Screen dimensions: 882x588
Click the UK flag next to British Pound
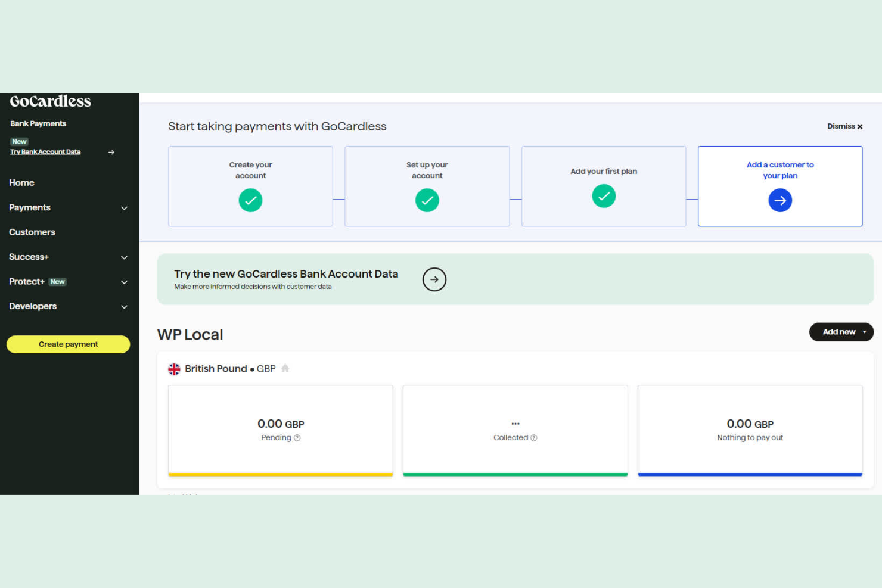173,369
